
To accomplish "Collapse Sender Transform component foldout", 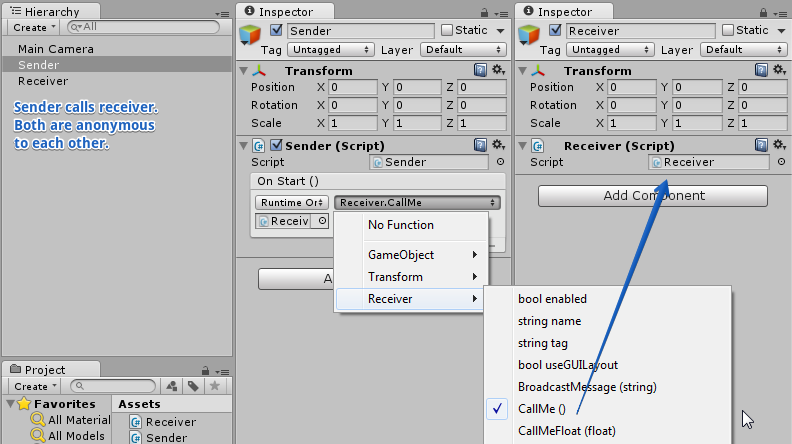I will (244, 71).
